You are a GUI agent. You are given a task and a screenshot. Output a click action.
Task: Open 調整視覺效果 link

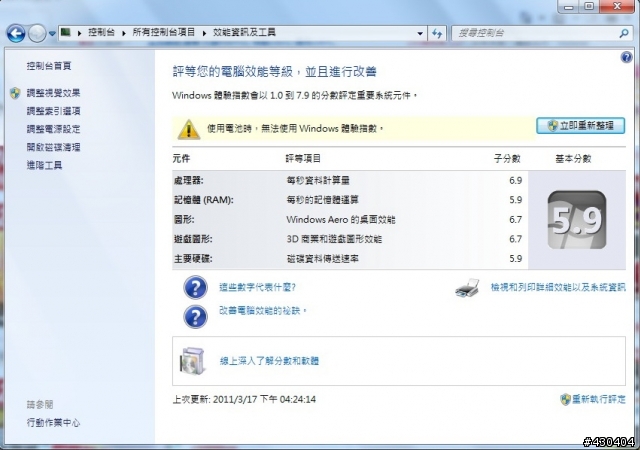coord(53,93)
